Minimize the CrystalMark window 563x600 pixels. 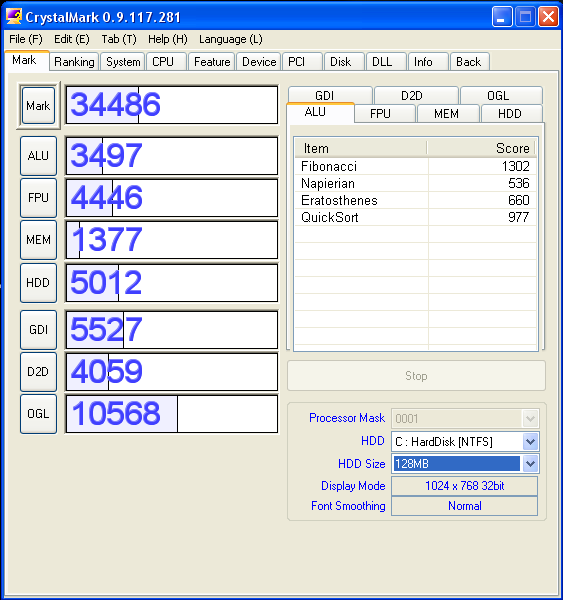502,17
